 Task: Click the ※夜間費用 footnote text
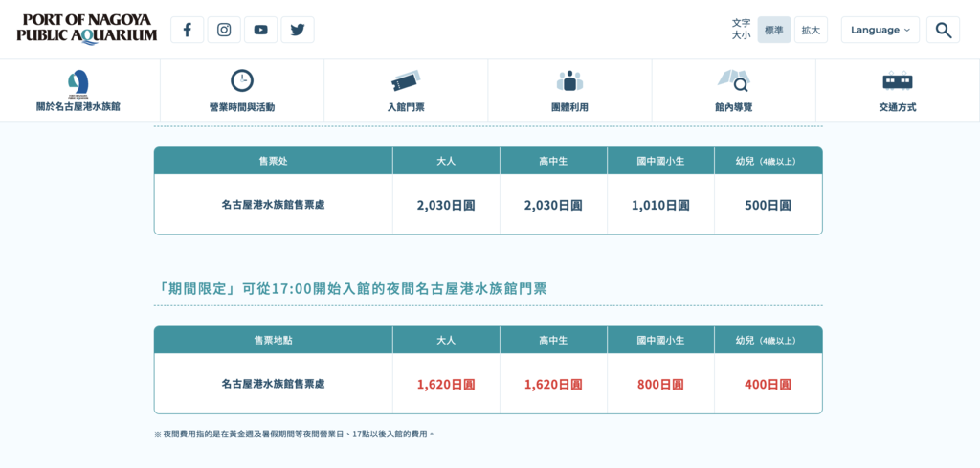coord(294,434)
